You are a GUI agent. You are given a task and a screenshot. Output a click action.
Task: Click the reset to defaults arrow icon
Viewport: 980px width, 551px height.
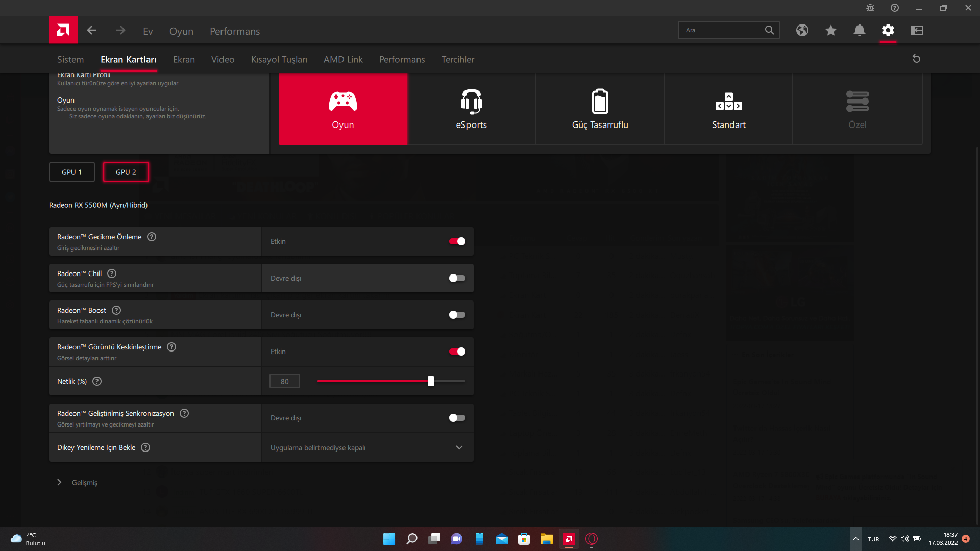tap(917, 59)
